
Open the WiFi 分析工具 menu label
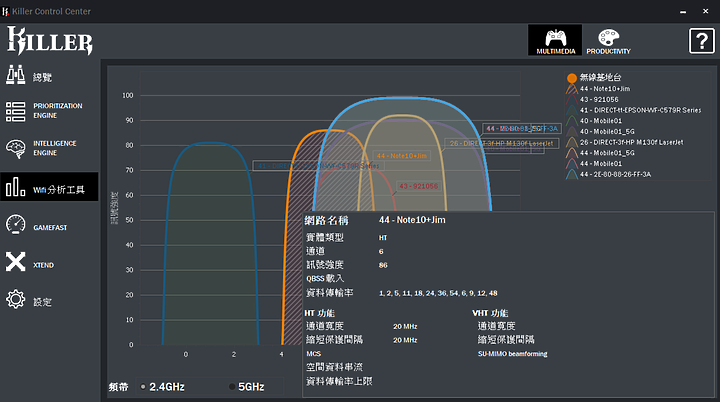pyautogui.click(x=59, y=190)
